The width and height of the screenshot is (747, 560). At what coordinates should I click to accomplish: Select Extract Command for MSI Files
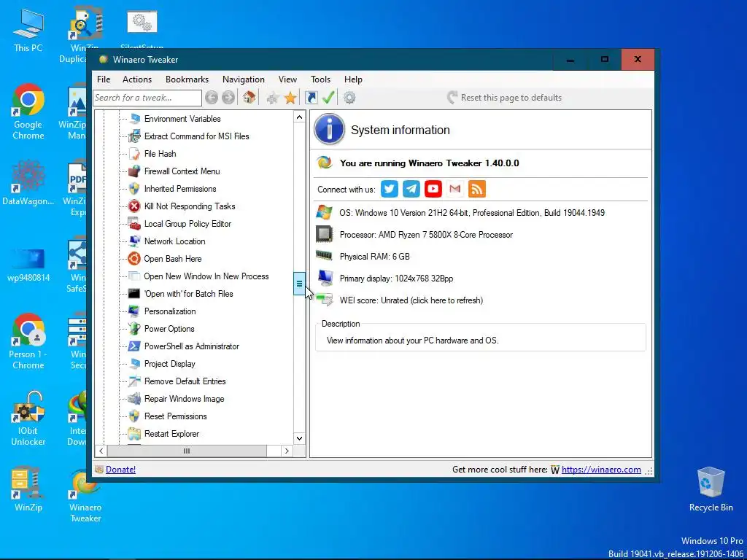pos(197,136)
